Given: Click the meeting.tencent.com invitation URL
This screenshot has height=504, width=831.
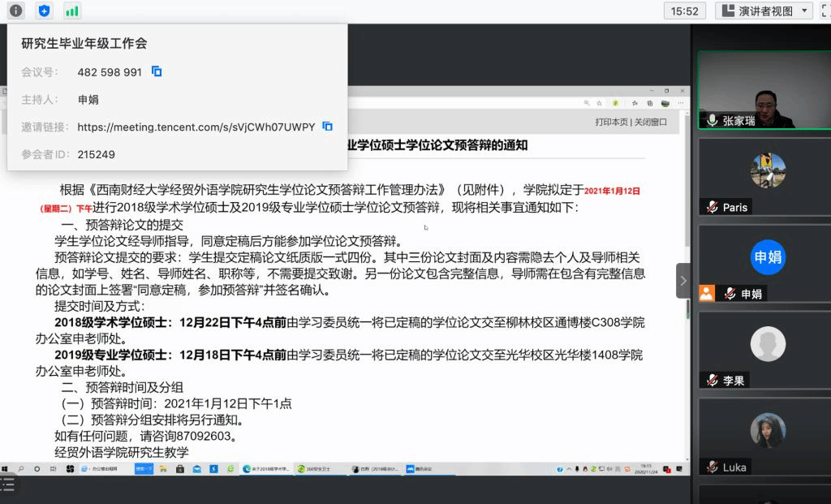Looking at the screenshot, I should (196, 127).
